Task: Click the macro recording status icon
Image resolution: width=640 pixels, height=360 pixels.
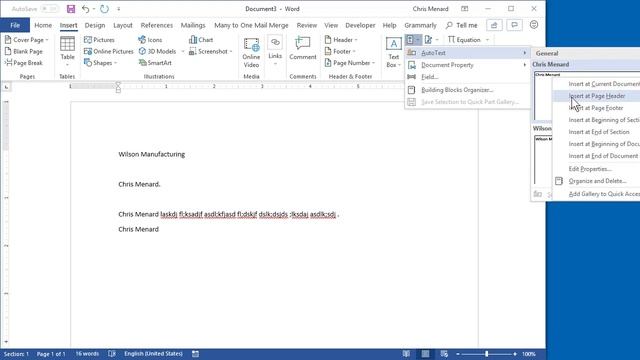Action: [x=196, y=354]
